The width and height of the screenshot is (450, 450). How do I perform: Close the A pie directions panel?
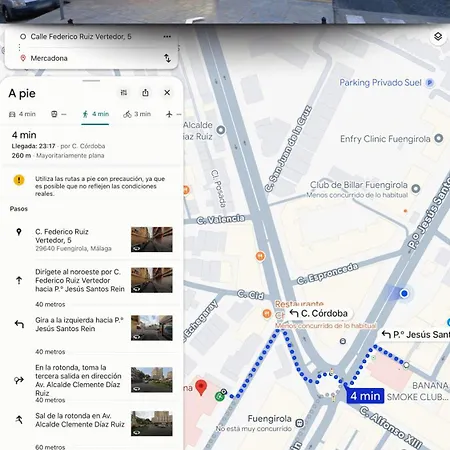click(167, 93)
